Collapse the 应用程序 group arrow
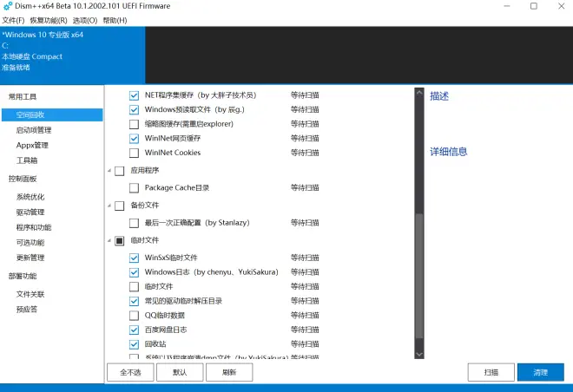Screen dimensions: 573x392 (109, 171)
